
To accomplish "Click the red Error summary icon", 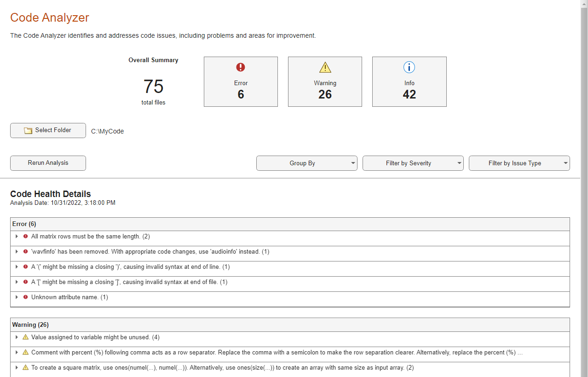I will [241, 67].
